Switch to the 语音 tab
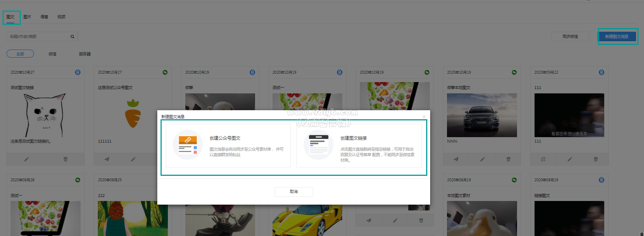 pyautogui.click(x=44, y=17)
